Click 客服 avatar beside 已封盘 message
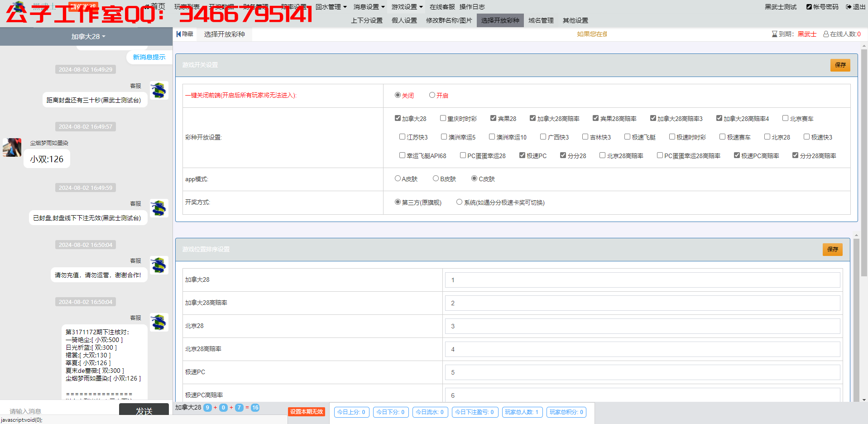The height and width of the screenshot is (424, 868). point(159,208)
